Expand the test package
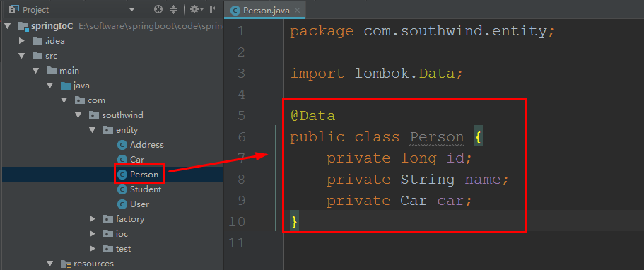The height and width of the screenshot is (270, 644). coord(93,249)
